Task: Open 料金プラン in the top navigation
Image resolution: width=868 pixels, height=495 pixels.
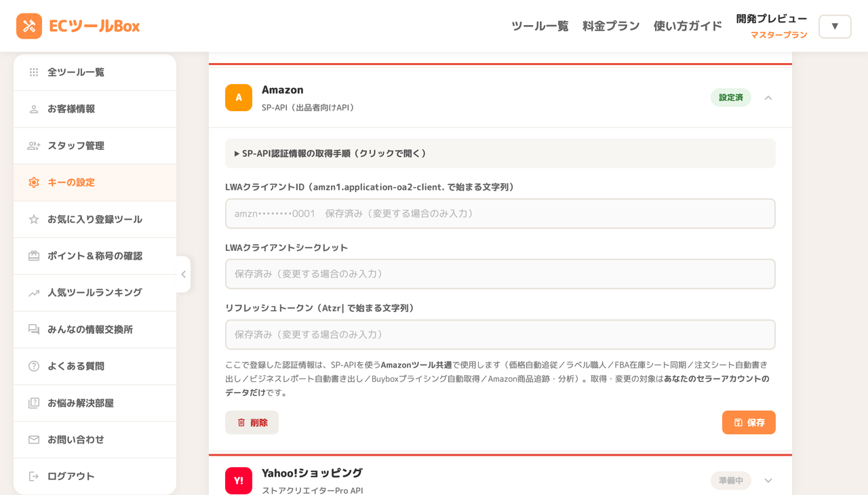Action: click(x=611, y=26)
